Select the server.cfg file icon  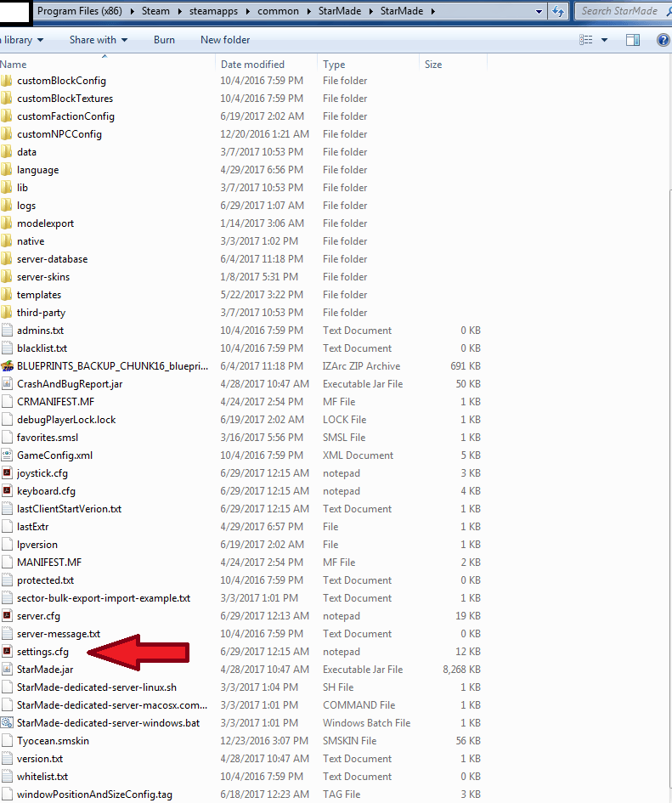(8, 616)
